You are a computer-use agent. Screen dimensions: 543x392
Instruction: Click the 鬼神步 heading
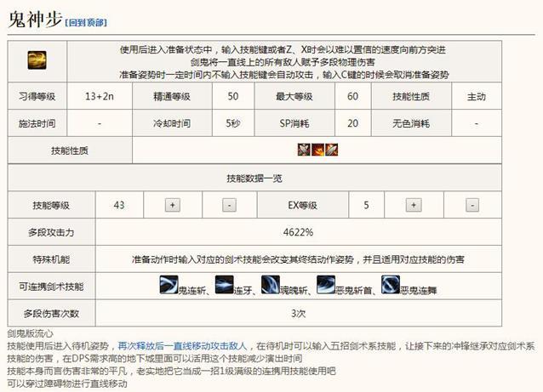[35, 20]
